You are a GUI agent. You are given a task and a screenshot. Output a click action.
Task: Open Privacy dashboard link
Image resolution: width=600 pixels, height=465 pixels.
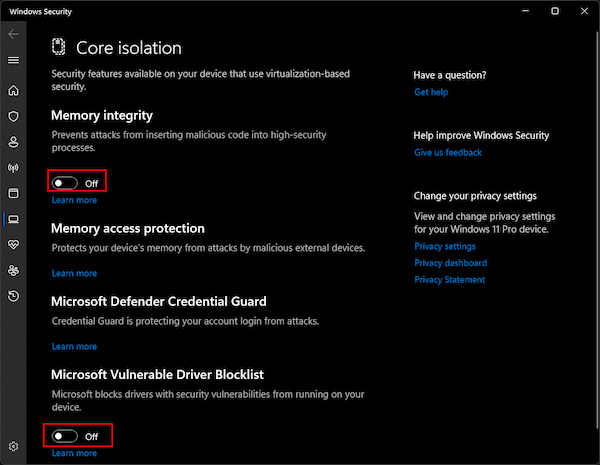point(450,263)
